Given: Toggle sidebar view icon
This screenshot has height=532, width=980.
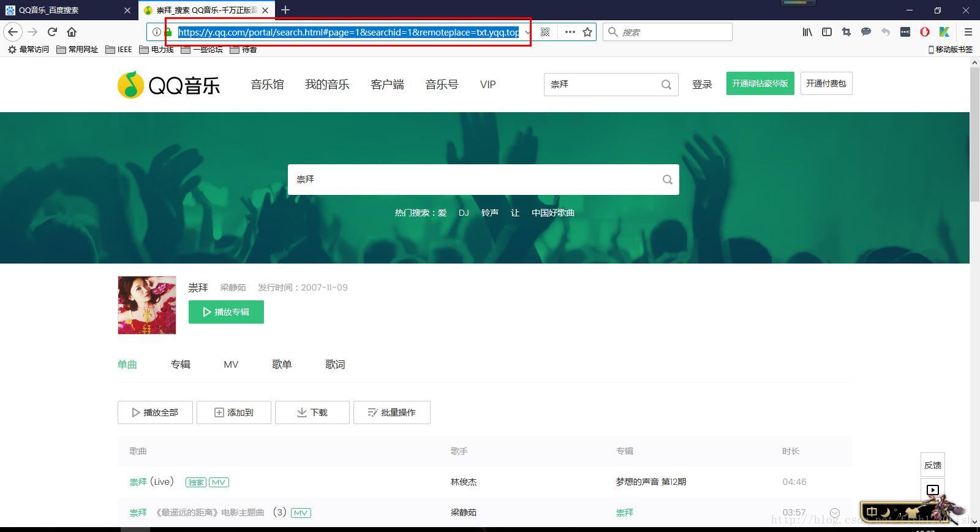Looking at the screenshot, I should coord(827,32).
